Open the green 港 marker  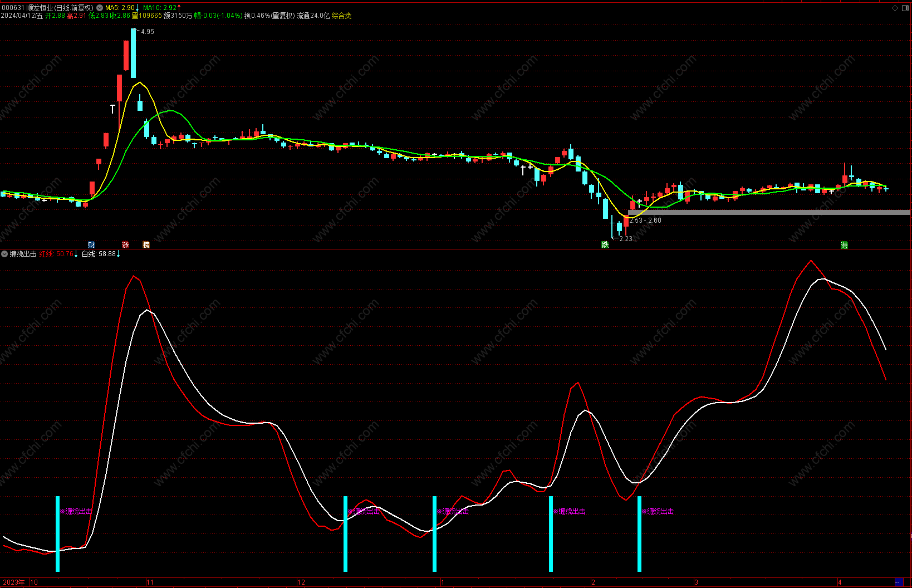(x=844, y=245)
